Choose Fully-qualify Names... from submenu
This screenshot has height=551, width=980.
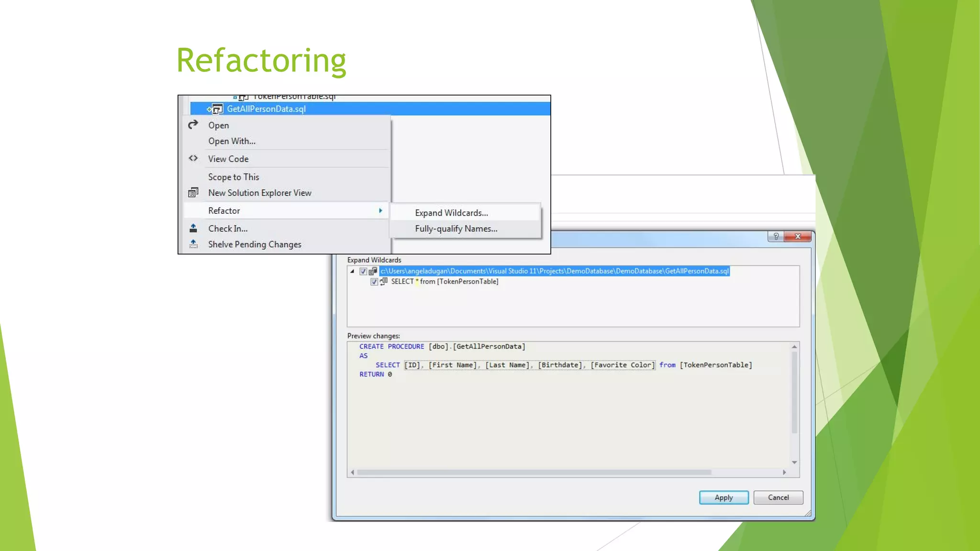465,229
